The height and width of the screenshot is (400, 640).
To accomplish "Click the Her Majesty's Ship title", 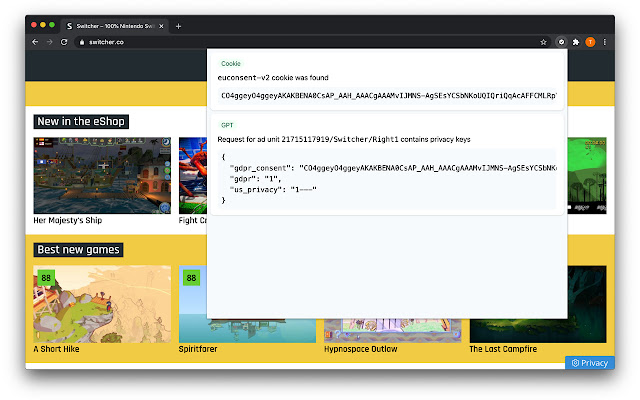I will click(x=68, y=220).
